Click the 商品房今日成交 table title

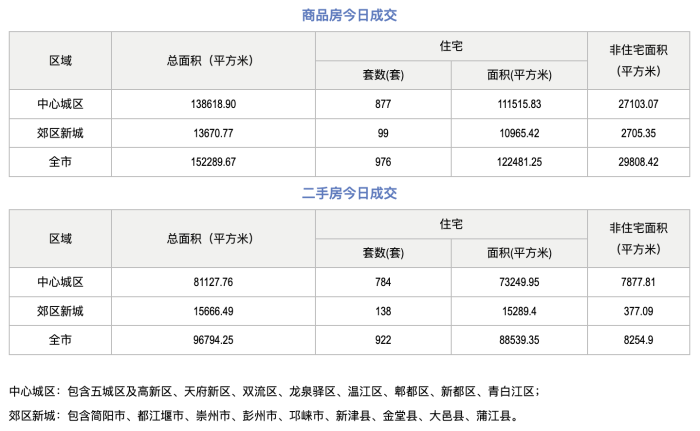click(349, 15)
